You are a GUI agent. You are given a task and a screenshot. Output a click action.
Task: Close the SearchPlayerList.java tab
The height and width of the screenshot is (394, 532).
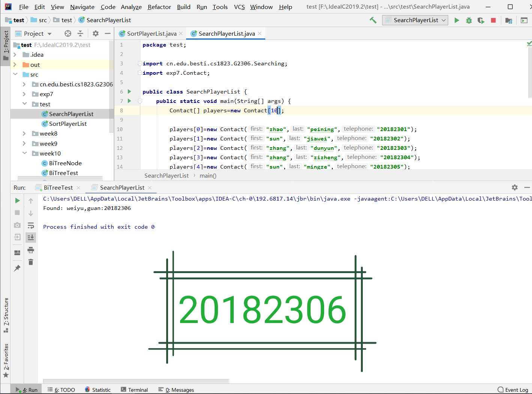coord(260,33)
